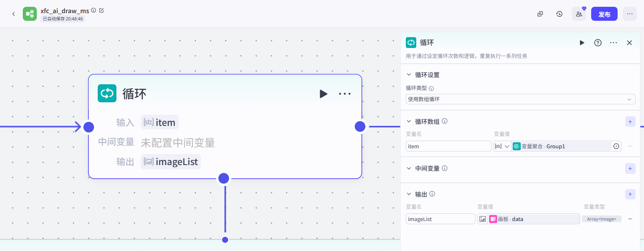Show info tooltip for 中间变量

(x=445, y=168)
